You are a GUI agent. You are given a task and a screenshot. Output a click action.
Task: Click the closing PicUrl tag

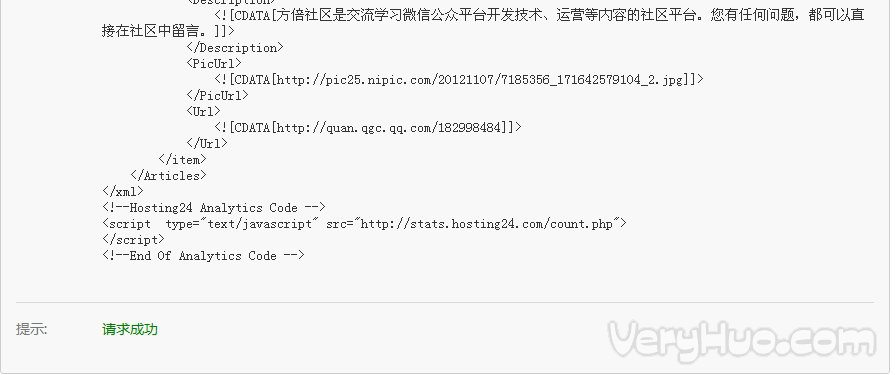click(x=217, y=95)
